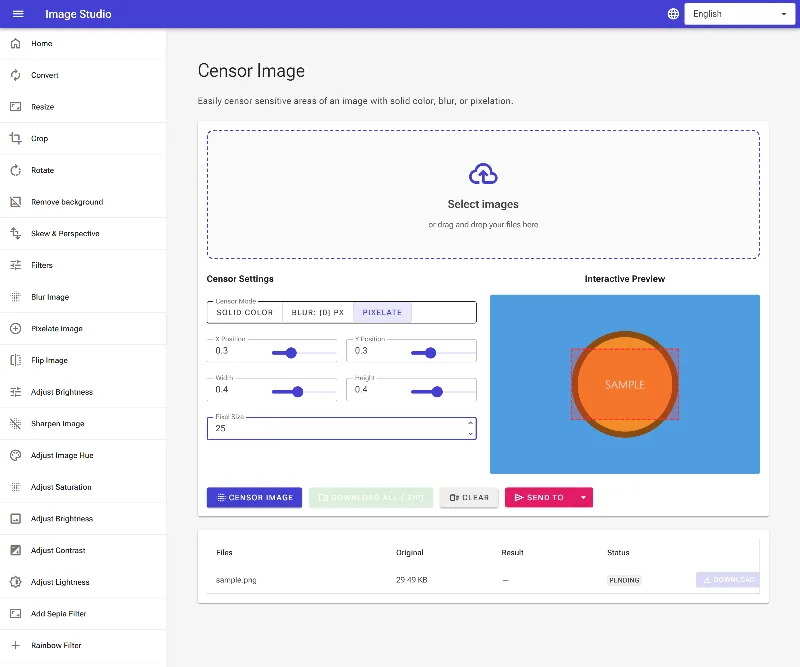Open the hamburger navigation menu
Viewport: 800px width, 667px height.
(x=18, y=14)
